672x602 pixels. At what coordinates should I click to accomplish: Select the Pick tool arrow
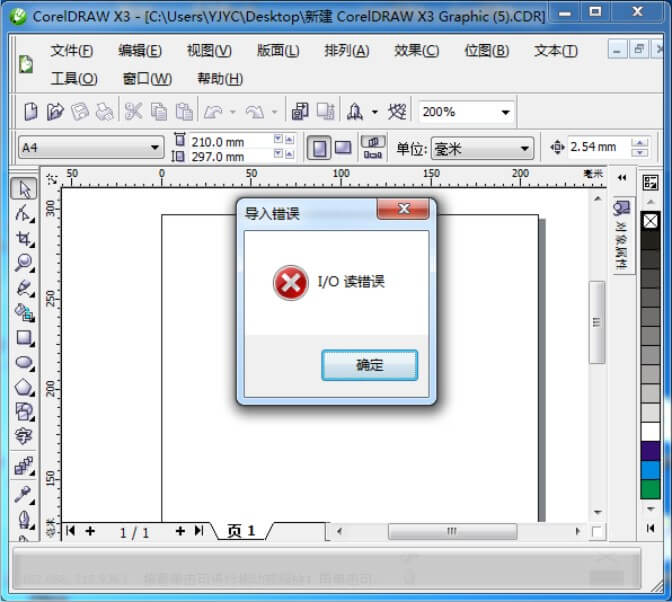click(24, 189)
